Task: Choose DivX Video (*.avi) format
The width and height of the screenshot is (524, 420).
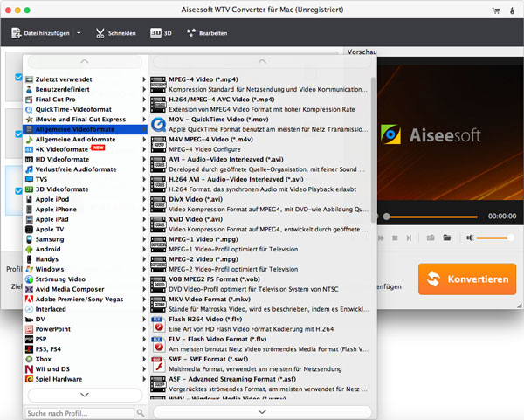Action: tap(259, 204)
